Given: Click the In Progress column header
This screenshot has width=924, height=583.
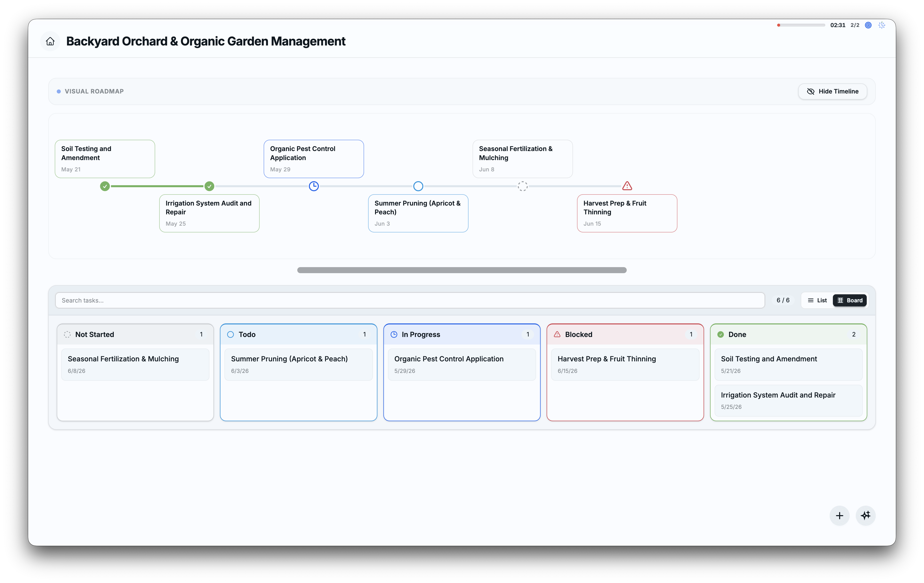Looking at the screenshot, I should click(x=461, y=334).
